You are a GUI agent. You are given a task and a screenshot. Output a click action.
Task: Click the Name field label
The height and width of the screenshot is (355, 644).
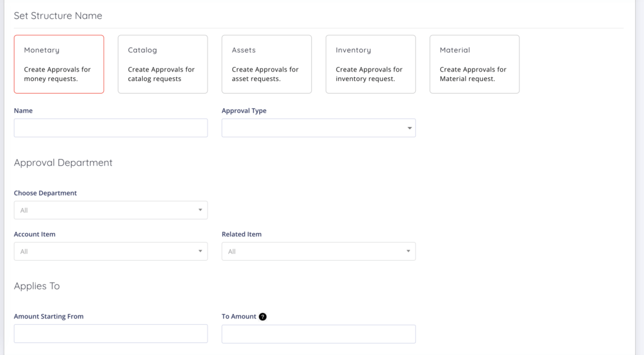pos(23,111)
